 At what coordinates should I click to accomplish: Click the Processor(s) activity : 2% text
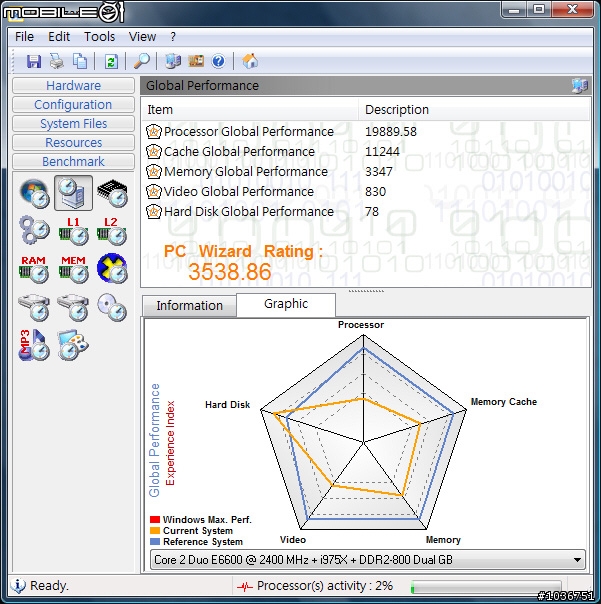(325, 586)
